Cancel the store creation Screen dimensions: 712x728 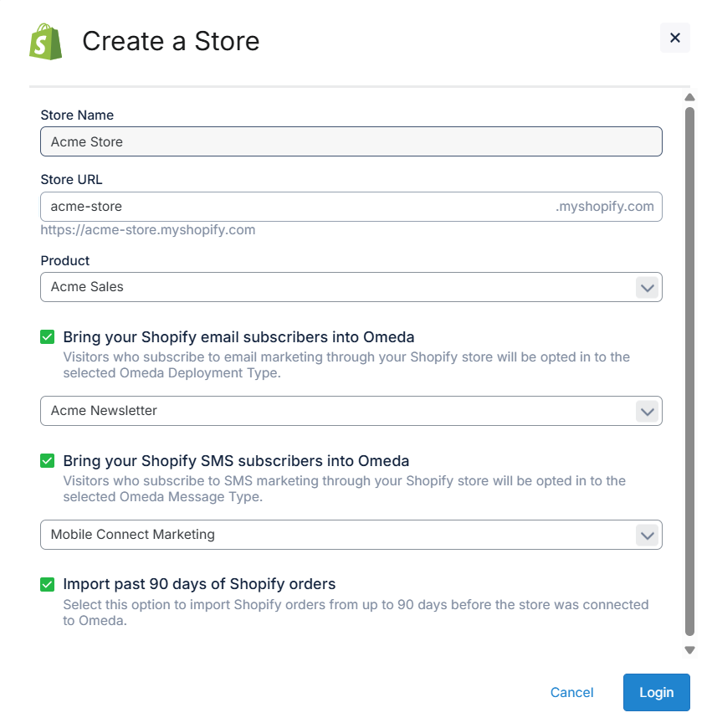(571, 692)
